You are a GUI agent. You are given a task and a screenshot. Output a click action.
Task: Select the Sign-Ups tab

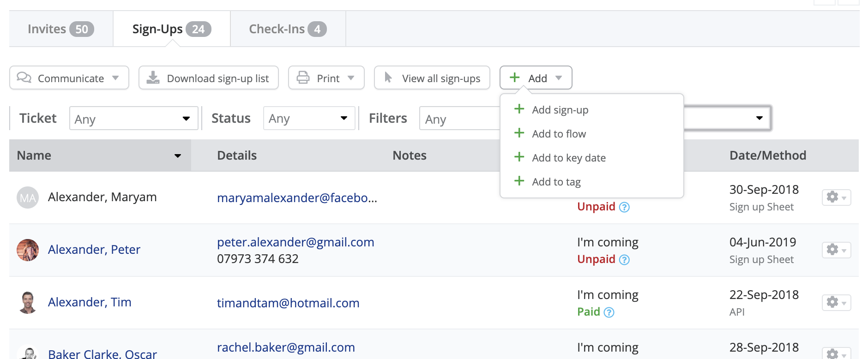pos(172,29)
